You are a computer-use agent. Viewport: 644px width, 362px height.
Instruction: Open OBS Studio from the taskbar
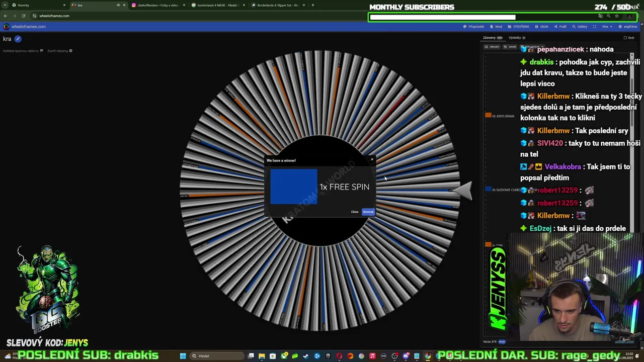pos(394,356)
